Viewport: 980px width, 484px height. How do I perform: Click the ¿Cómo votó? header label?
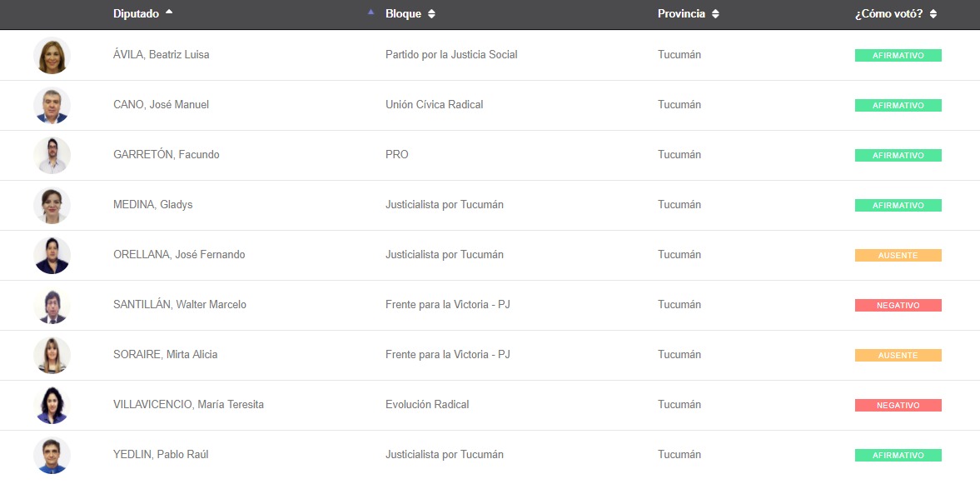coord(888,14)
